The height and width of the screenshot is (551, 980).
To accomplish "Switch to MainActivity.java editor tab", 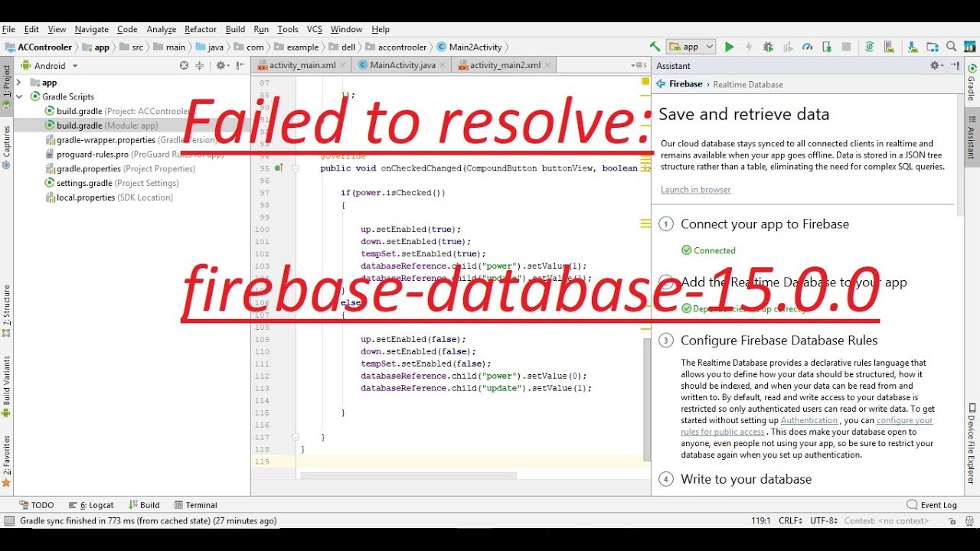I will pos(403,65).
